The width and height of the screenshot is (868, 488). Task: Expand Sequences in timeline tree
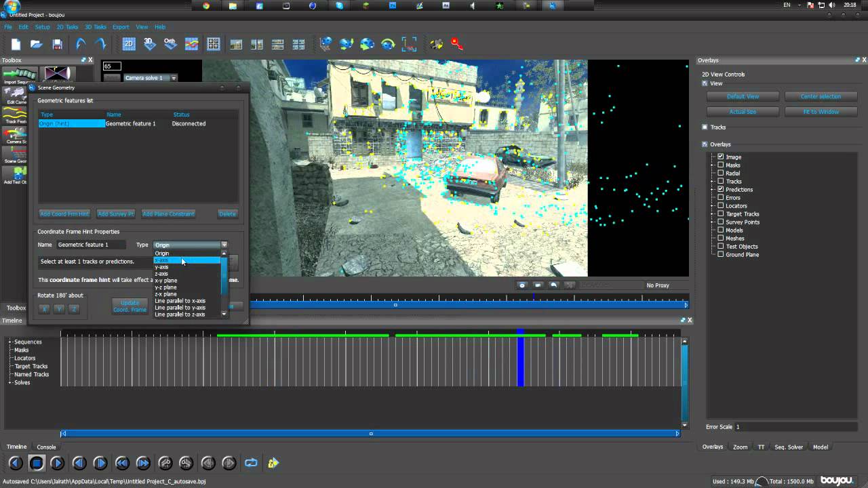pos(10,342)
